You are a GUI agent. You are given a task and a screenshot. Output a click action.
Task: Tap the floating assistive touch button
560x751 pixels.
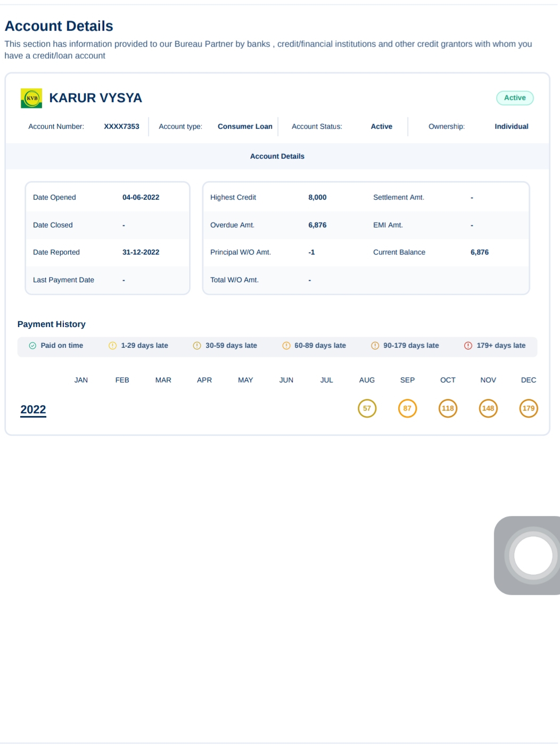tap(532, 556)
